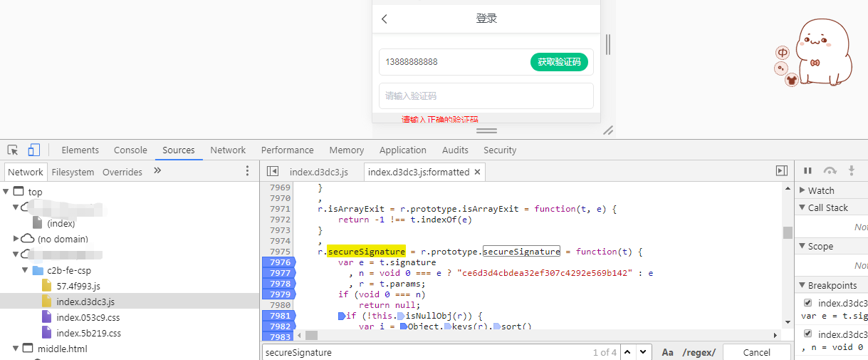Close the index.d3dc3.js:formatted tab
The height and width of the screenshot is (360, 868).
pyautogui.click(x=477, y=172)
